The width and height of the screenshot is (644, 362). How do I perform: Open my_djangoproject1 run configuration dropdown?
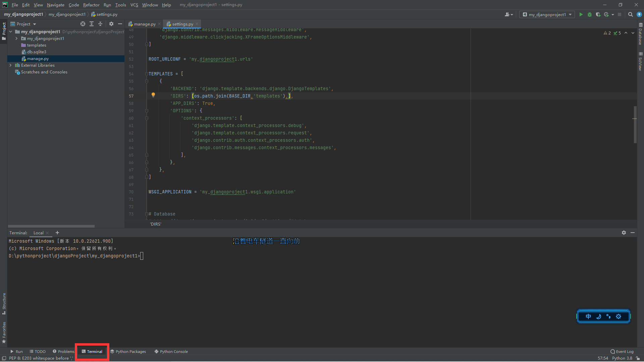coord(547,14)
